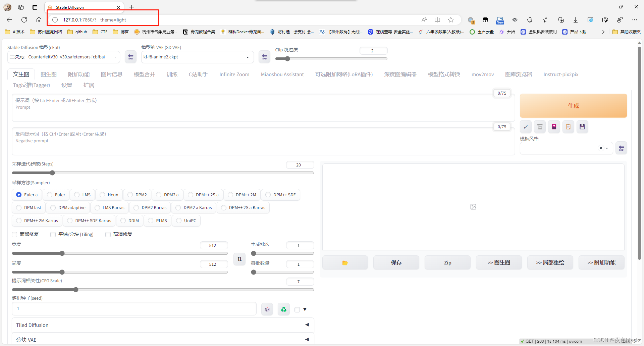This screenshot has width=644, height=346.
Task: Open output folder with the folder icon button
Action: coord(345,262)
